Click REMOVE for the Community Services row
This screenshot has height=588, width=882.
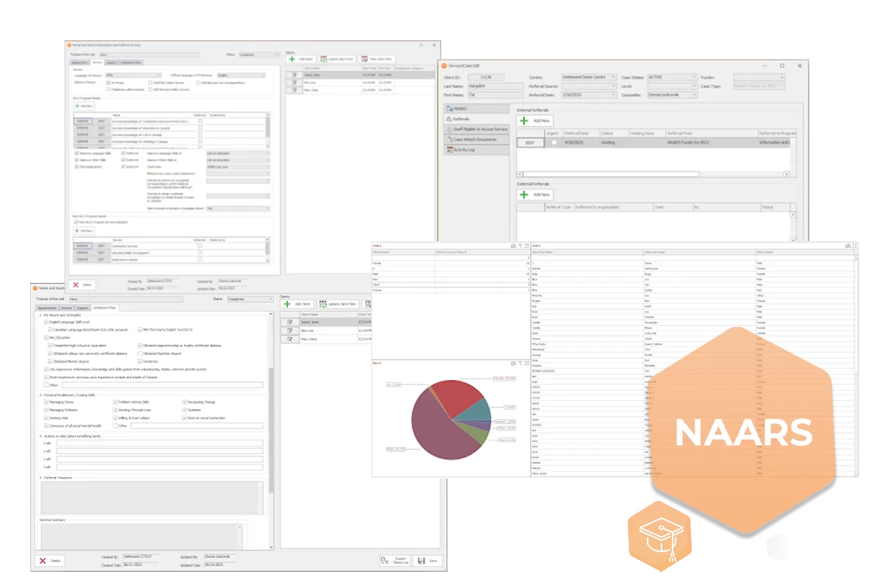click(x=82, y=245)
